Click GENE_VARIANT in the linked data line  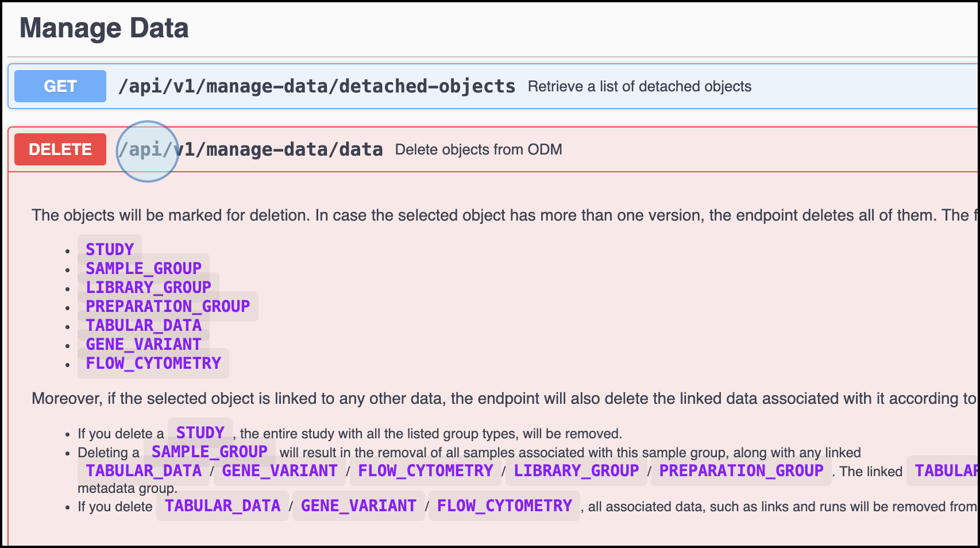coord(280,470)
